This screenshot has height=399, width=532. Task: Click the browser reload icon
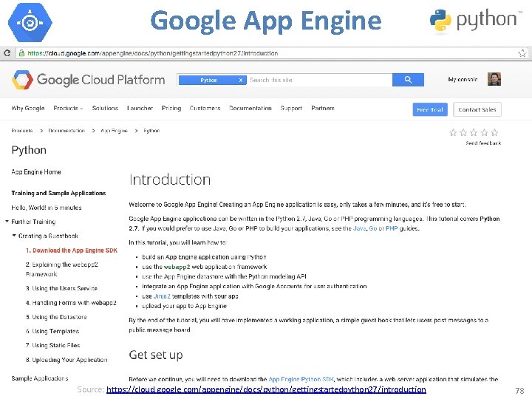tap(7, 53)
